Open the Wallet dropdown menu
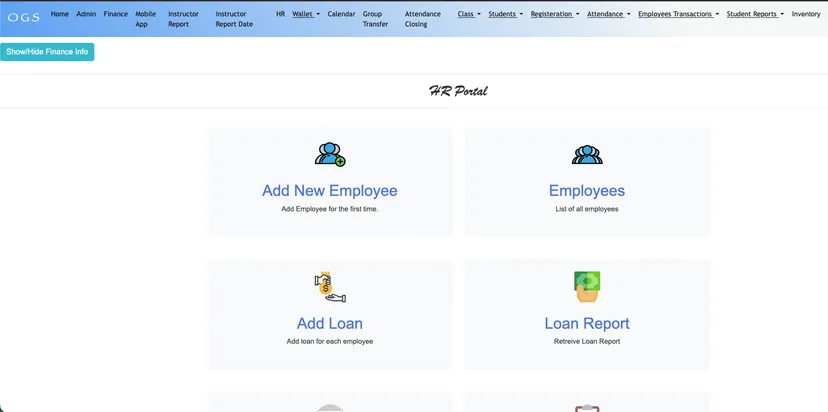Screen dimensions: 828x412 306,14
